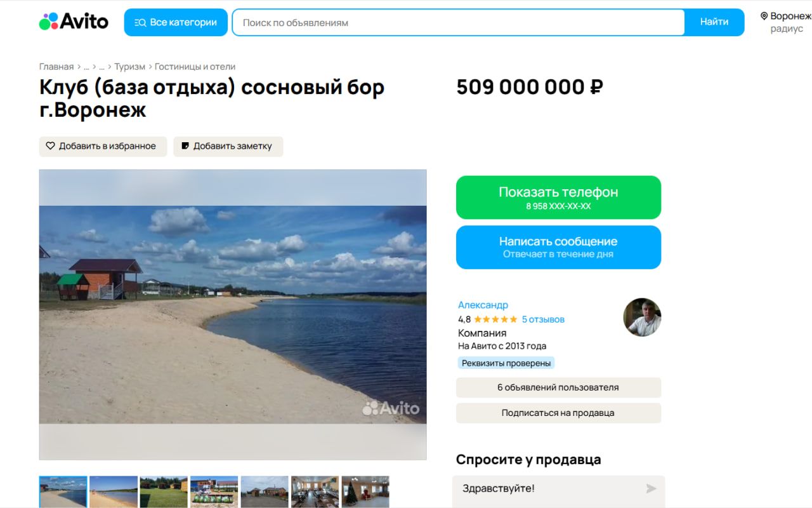Image resolution: width=812 pixels, height=508 pixels.
Task: Expand the collapsed "..." breadcrumb item
Action: [x=86, y=66]
